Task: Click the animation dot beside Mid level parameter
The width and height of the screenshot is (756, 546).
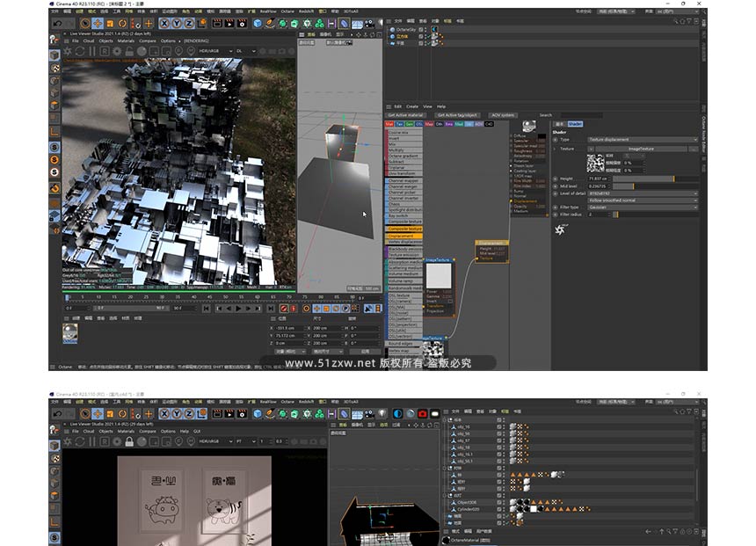Action: 556,186
